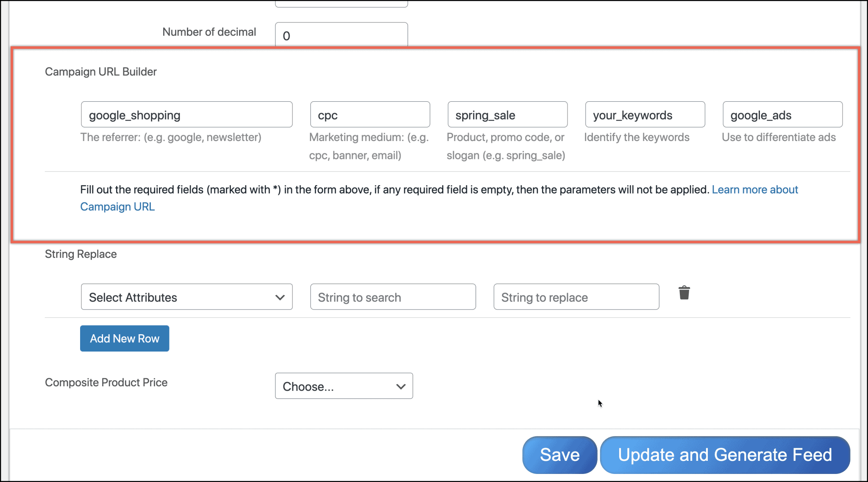Viewport: 868px width, 482px height.
Task: Click the Number of decimal input
Action: click(341, 35)
